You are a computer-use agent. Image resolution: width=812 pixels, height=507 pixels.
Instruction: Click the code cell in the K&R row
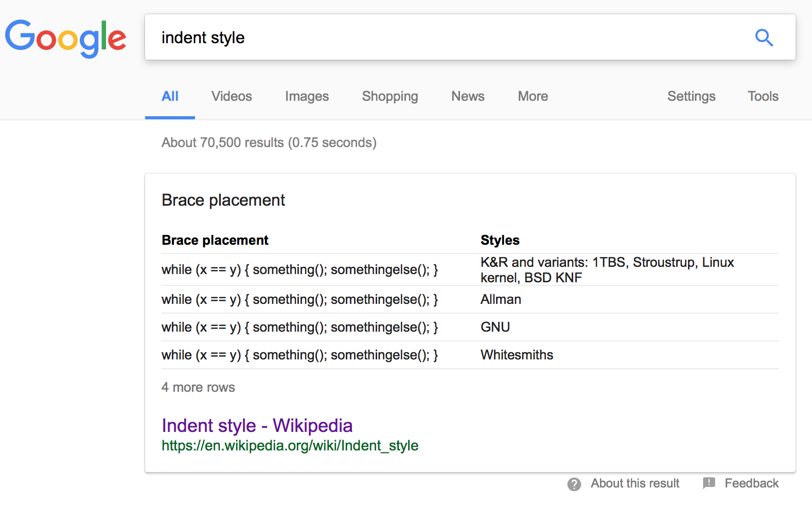(x=300, y=269)
